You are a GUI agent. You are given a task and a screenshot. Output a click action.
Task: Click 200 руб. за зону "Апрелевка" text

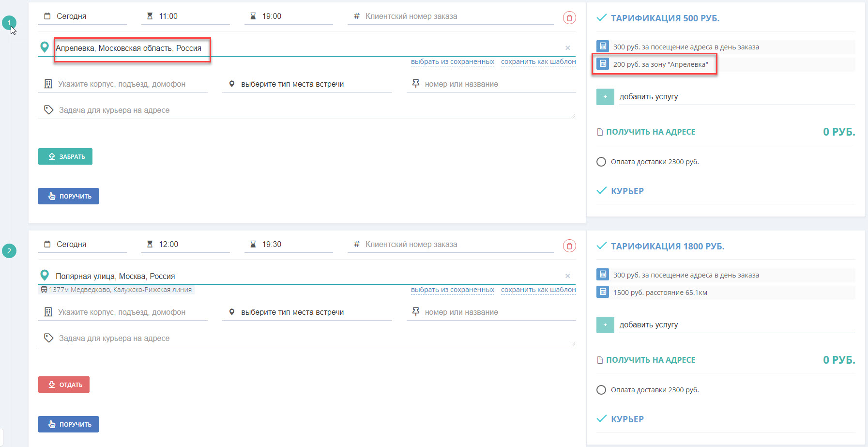click(x=660, y=64)
